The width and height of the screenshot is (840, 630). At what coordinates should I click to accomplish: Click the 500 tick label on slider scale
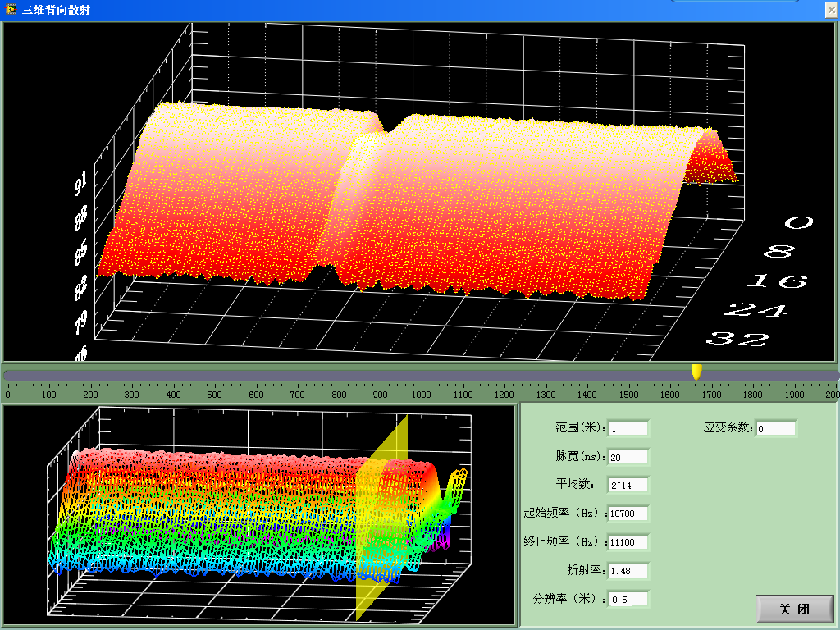[x=214, y=395]
